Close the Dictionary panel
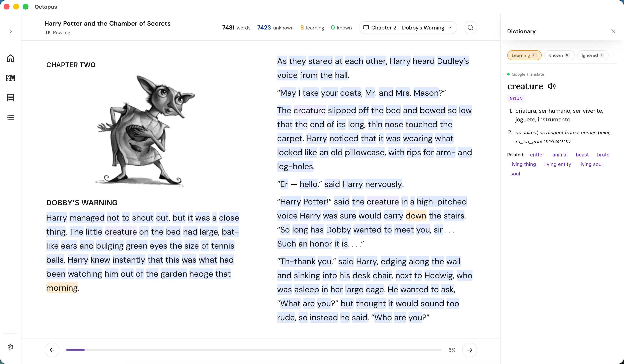Viewport: 624px width, 364px height. coord(613,31)
